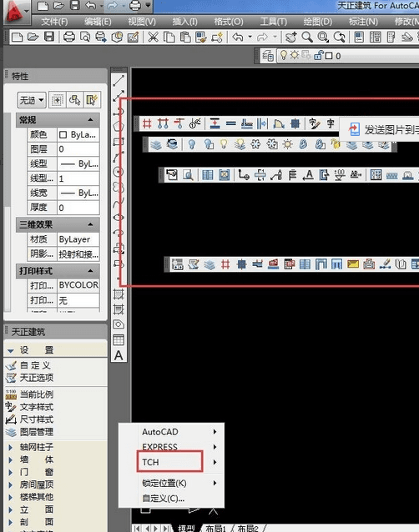Switch to the 布局2 layout tab
Viewport: 419px width, 532px height.
(x=248, y=529)
